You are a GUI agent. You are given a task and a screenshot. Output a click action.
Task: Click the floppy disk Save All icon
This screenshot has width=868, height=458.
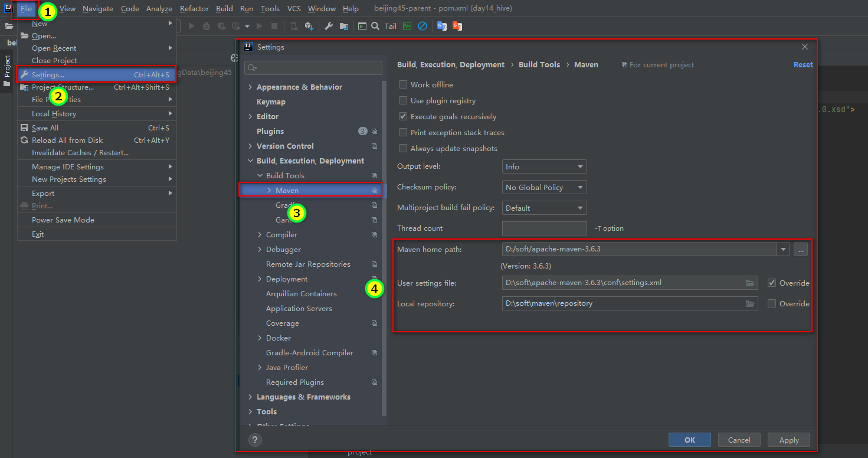pyautogui.click(x=24, y=128)
